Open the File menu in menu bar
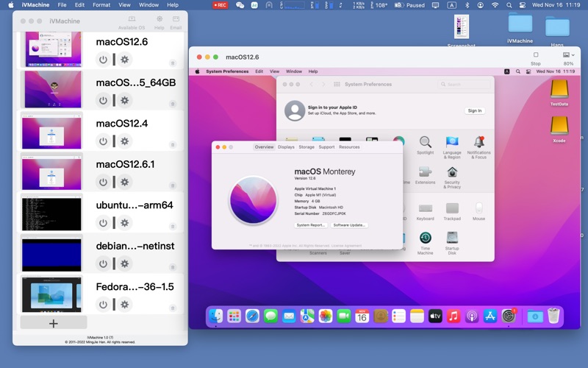 [62, 5]
